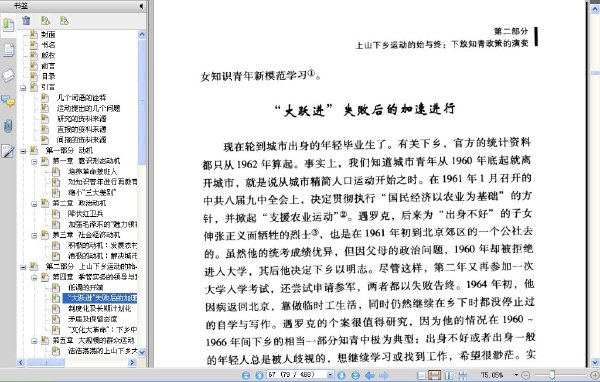Image resolution: width=600 pixels, height=382 pixels.
Task: Collapse the 第一章 bookmark node
Action: pyautogui.click(x=34, y=162)
